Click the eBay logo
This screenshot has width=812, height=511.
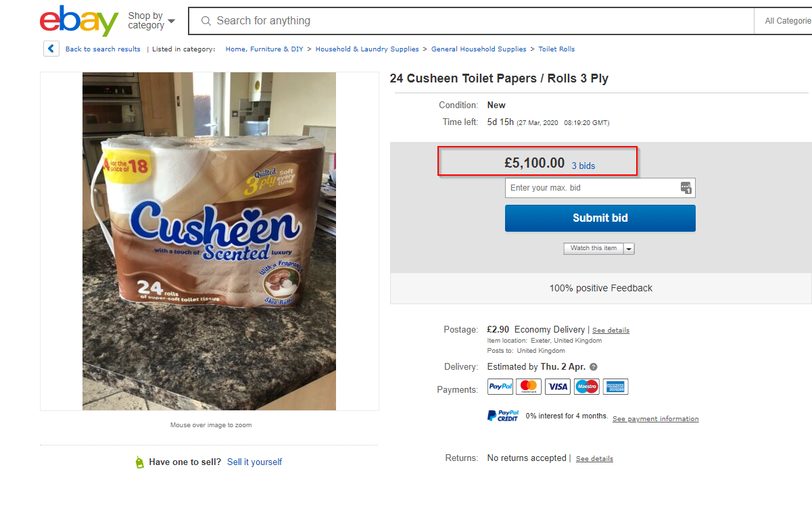pos(79,21)
